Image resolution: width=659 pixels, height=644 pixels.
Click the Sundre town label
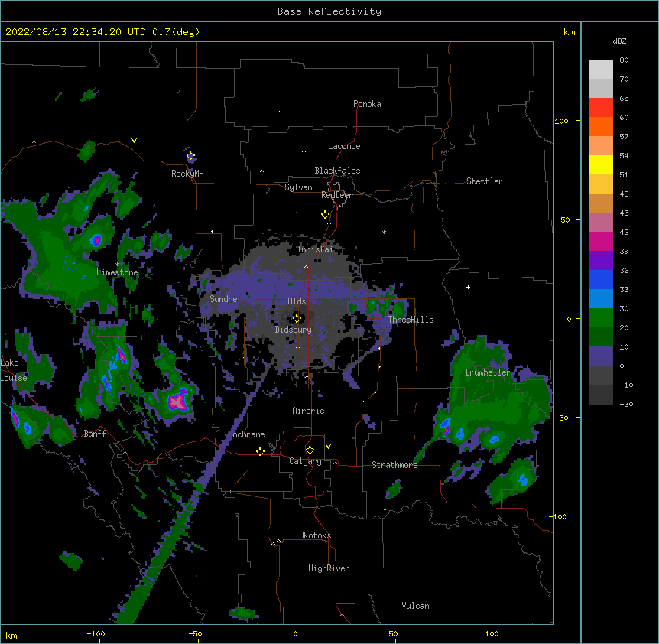tap(223, 299)
